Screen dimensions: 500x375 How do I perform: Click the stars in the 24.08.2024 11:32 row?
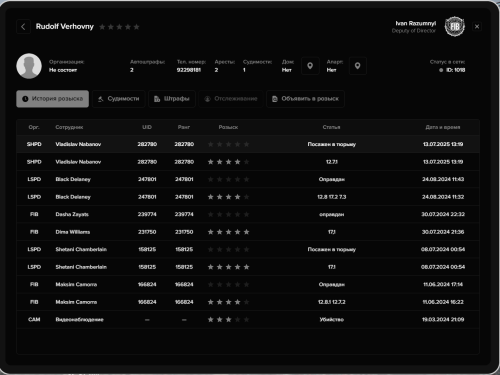pyautogui.click(x=228, y=197)
